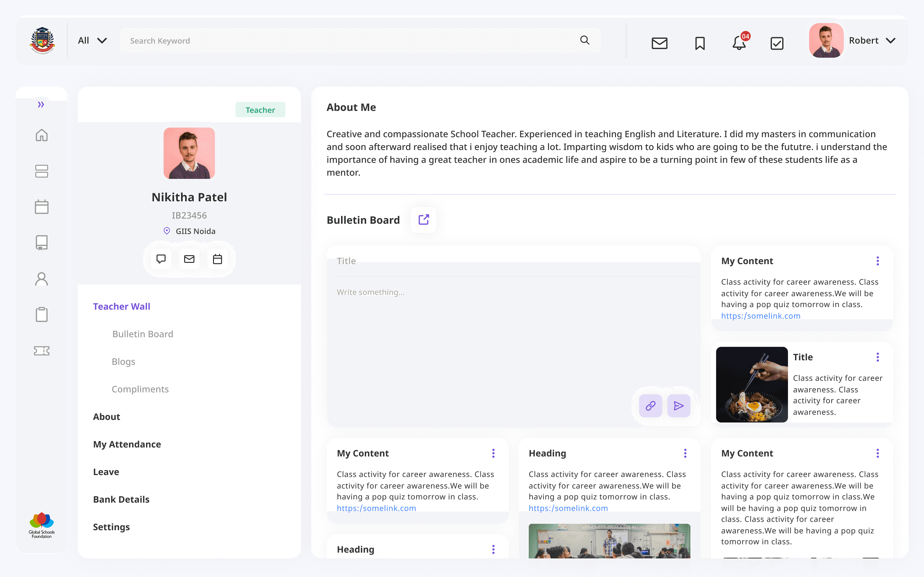Screen dimensions: 924x577
Task: Click the Teacher role badge
Action: pyautogui.click(x=260, y=110)
